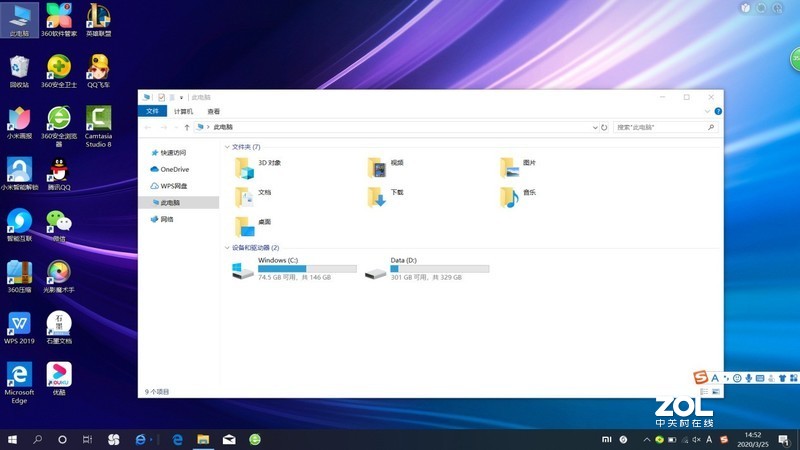The width and height of the screenshot is (800, 450).
Task: Open the 文件 menu tab
Action: click(x=153, y=112)
